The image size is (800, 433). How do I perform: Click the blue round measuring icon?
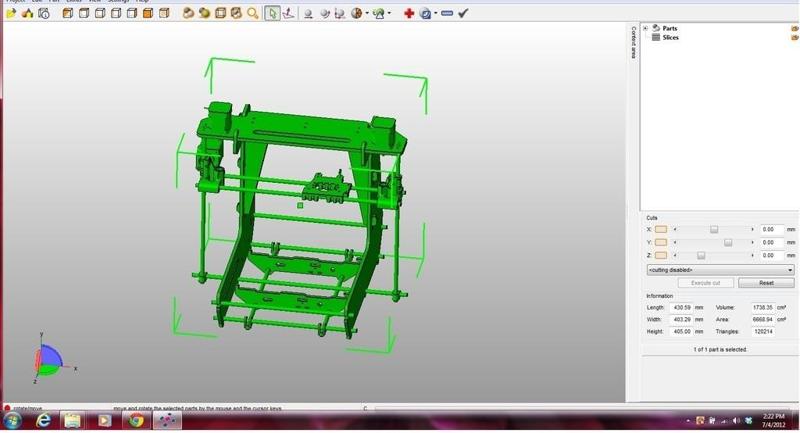(x=425, y=14)
